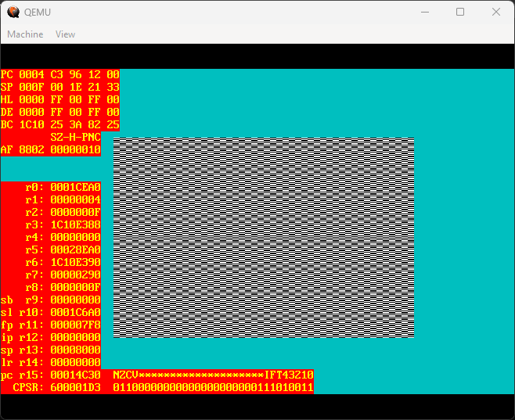Select the pc r15 value 00014C30
The image size is (515, 420).
pyautogui.click(x=75, y=375)
